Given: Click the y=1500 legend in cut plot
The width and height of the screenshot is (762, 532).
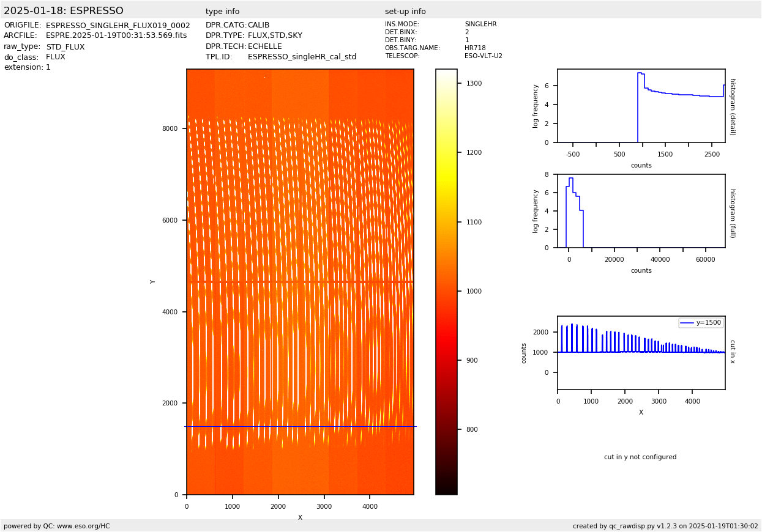Looking at the screenshot, I should [700, 323].
